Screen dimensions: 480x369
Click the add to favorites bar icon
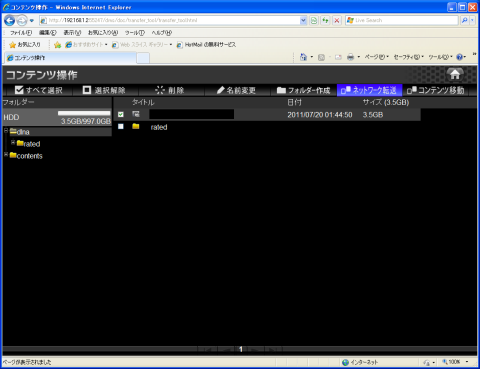(x=57, y=45)
